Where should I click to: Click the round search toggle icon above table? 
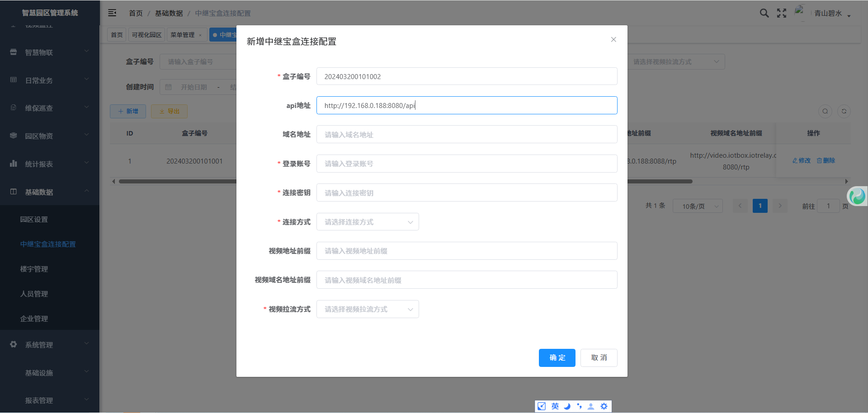[825, 111]
